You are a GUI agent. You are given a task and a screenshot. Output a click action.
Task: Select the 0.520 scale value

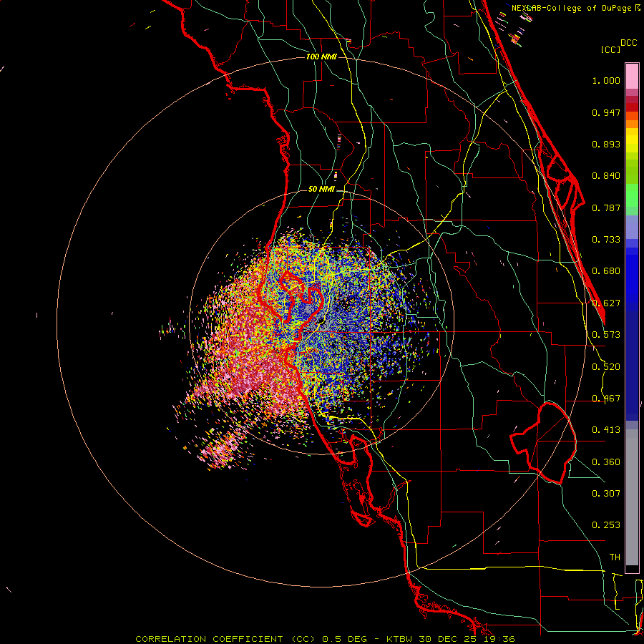click(x=606, y=367)
